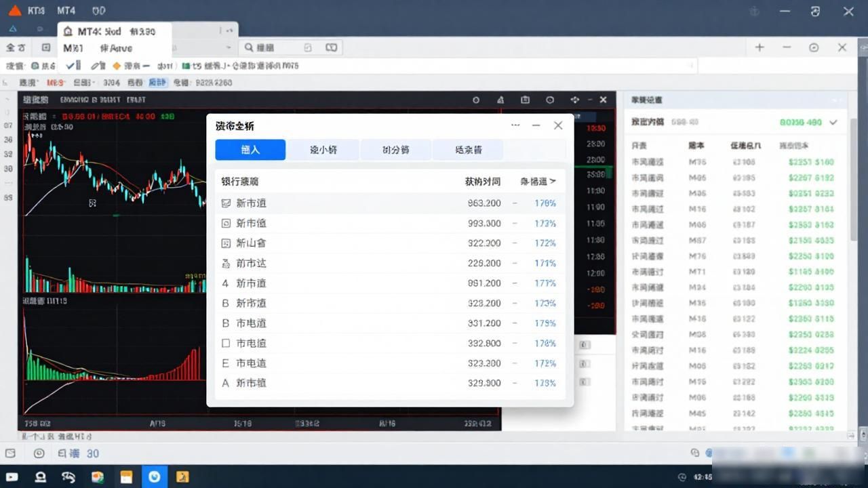
Task: Click the blue circular icon in the taskbar
Action: click(x=155, y=476)
